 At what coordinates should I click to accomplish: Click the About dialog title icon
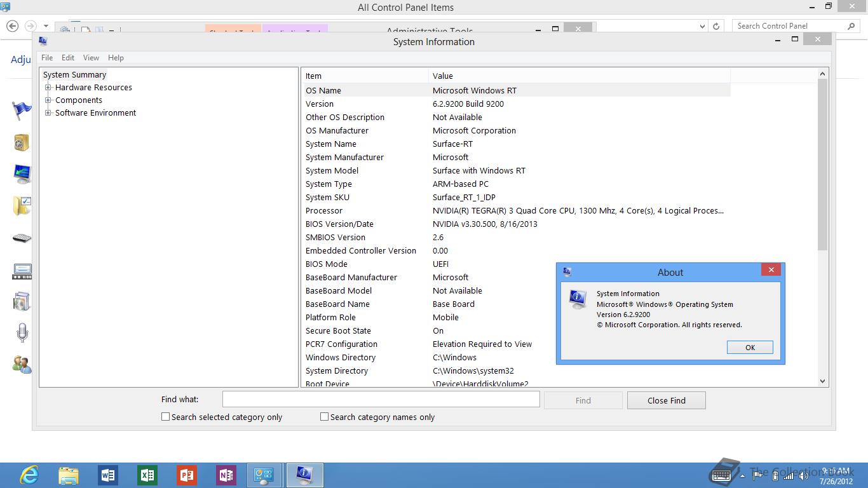click(x=567, y=271)
